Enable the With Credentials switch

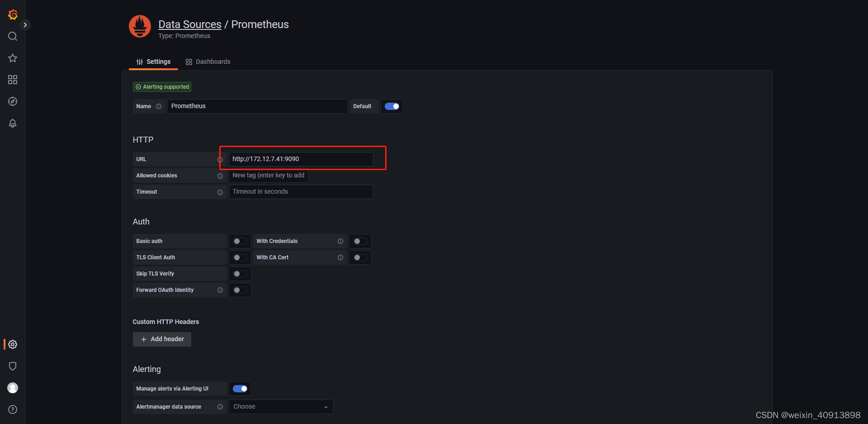point(360,241)
